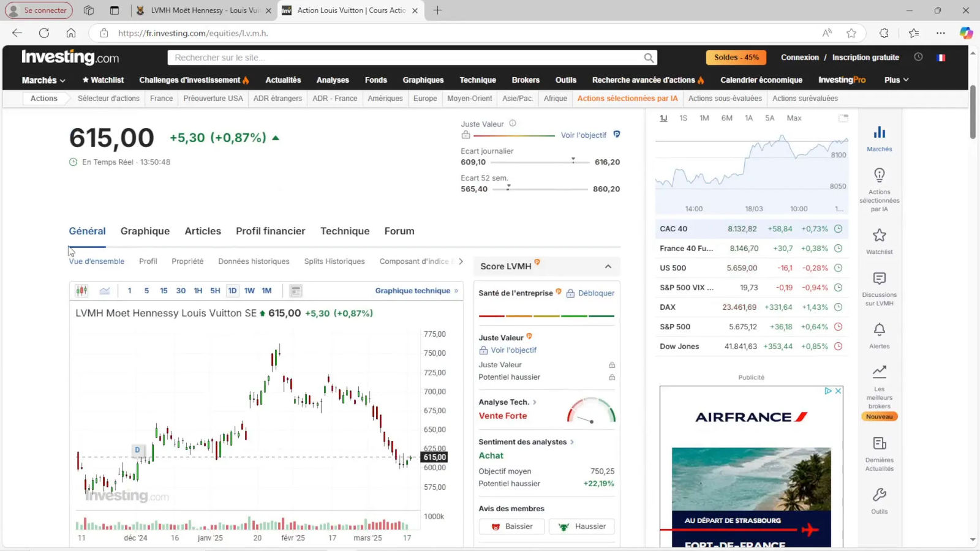Click the Connexion link
This screenshot has width=980, height=551.
(x=800, y=58)
